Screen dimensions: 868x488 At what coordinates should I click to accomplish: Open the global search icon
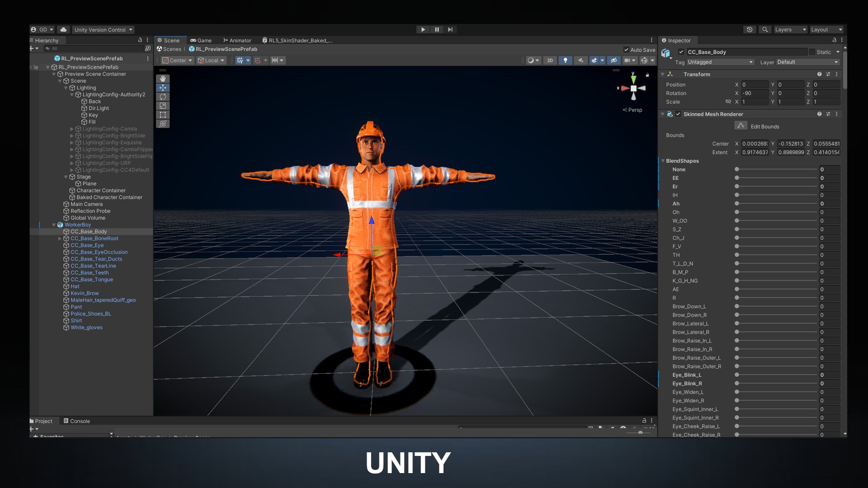765,29
